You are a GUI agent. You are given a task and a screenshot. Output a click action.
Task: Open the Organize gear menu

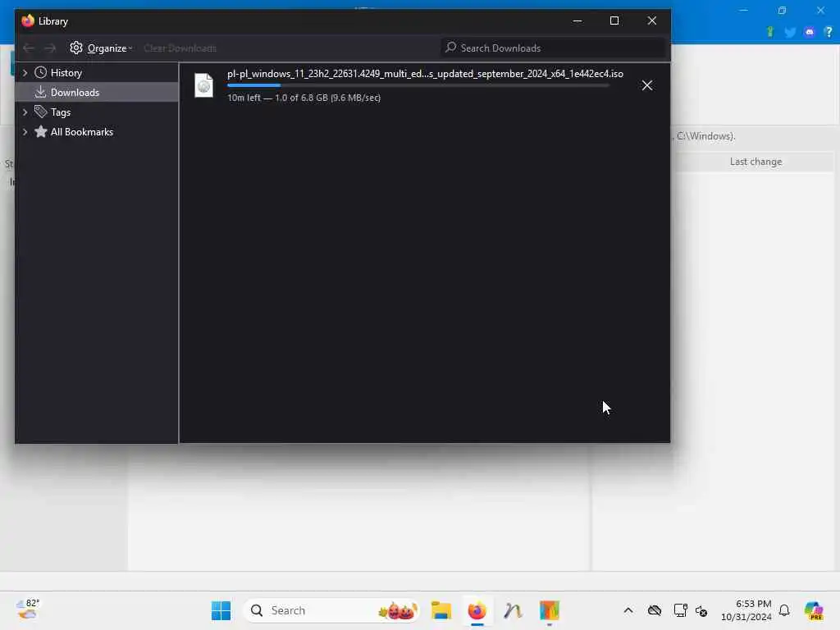click(x=101, y=48)
